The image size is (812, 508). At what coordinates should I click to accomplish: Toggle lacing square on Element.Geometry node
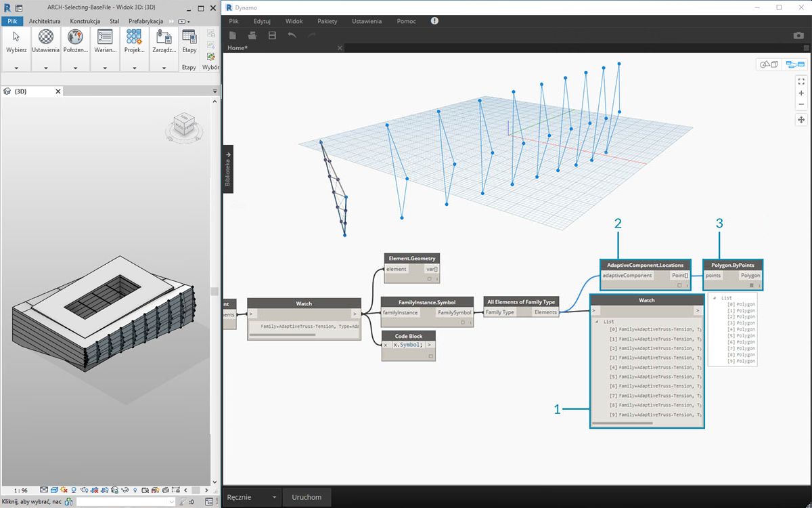pos(430,278)
